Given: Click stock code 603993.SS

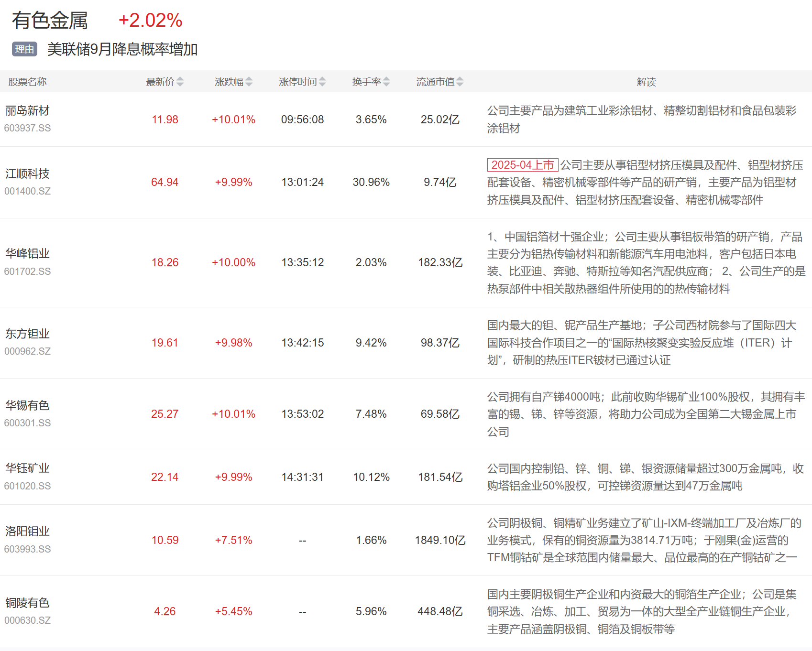Looking at the screenshot, I should pyautogui.click(x=27, y=549).
